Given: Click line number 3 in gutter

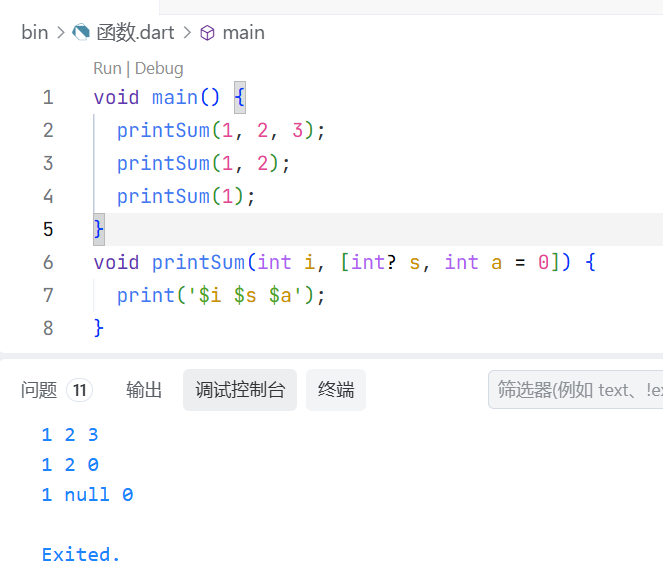Looking at the screenshot, I should tap(48, 163).
